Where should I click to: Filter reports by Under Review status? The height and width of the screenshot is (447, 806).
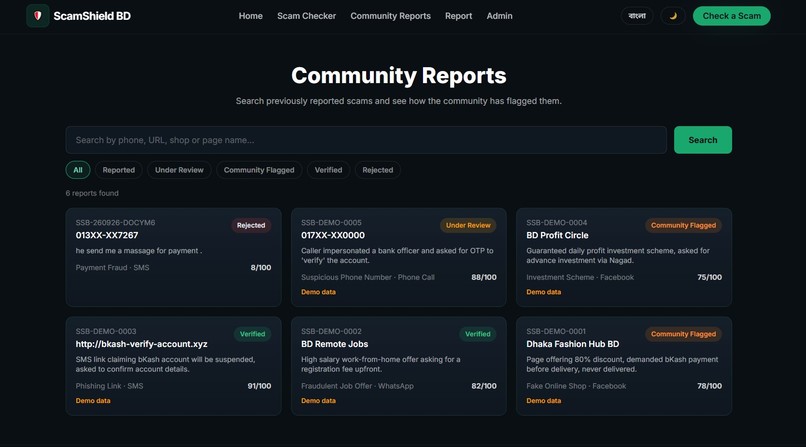point(179,170)
